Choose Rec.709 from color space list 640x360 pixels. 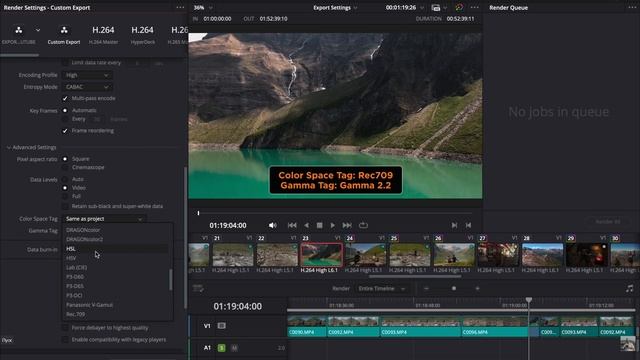pos(116,314)
